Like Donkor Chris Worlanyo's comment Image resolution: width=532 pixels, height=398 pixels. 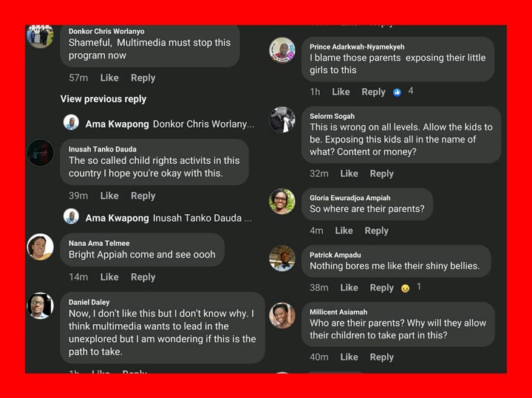click(x=109, y=78)
